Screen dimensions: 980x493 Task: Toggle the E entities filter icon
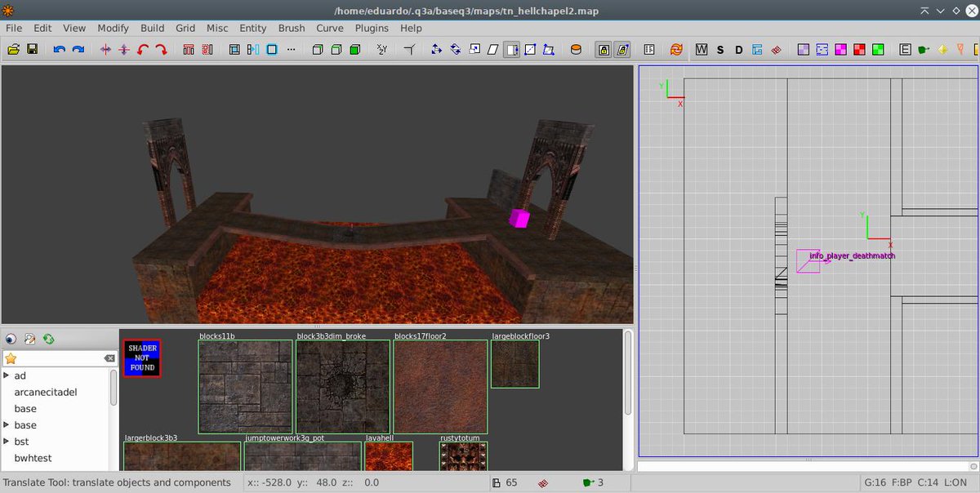(905, 50)
